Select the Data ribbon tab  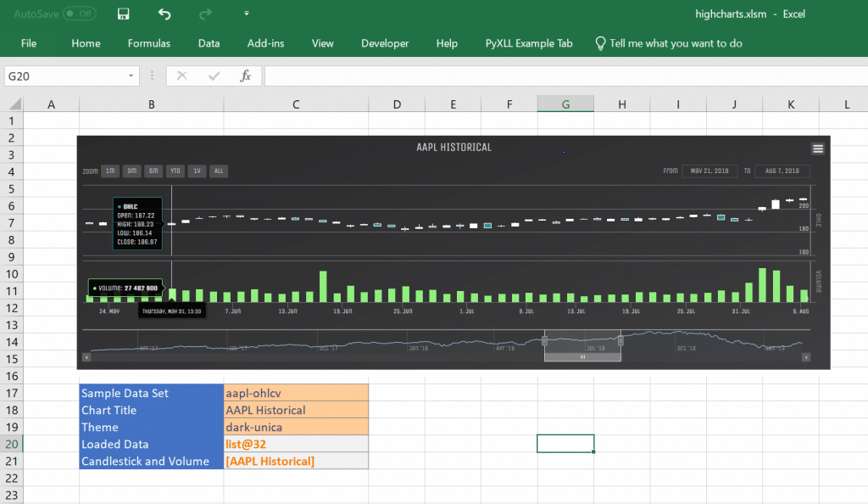click(209, 43)
